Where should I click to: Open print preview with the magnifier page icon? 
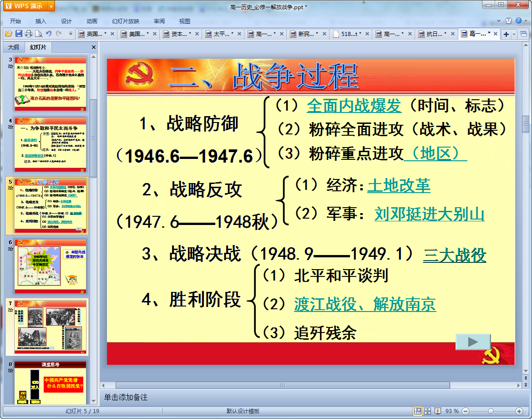pyautogui.click(x=39, y=34)
